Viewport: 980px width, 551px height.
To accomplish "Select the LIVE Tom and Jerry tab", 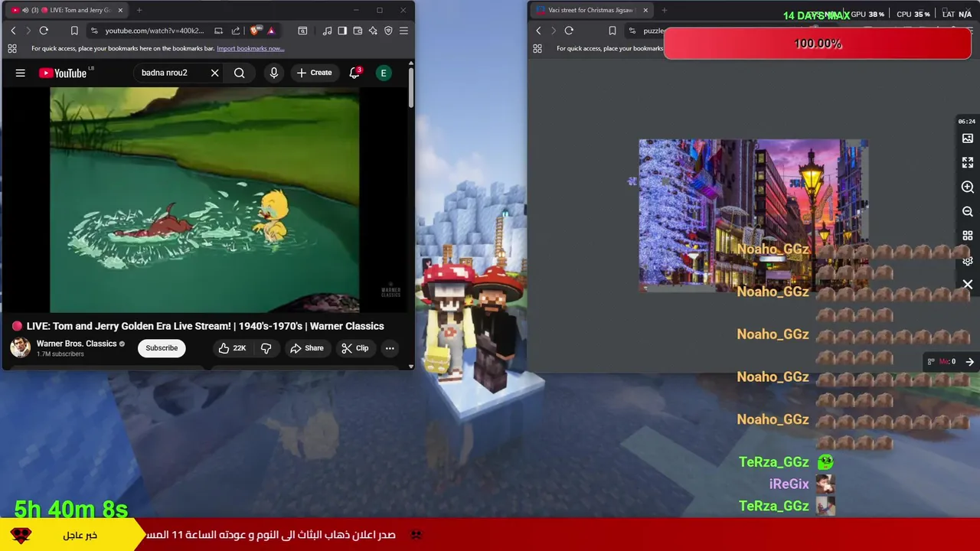I will point(67,10).
